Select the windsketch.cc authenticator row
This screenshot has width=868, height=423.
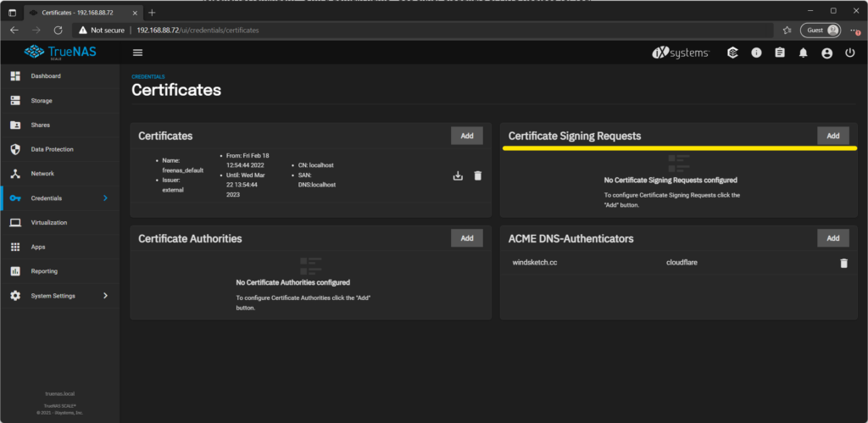click(x=679, y=263)
